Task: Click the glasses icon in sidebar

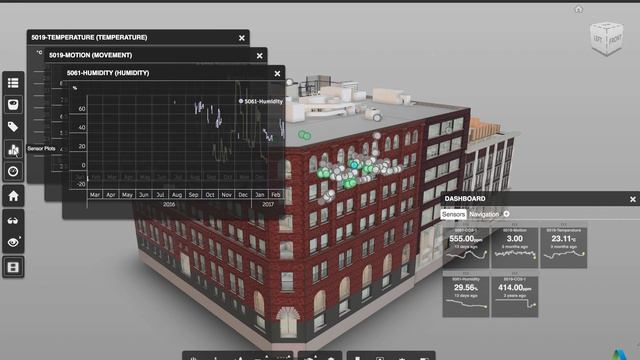Action: (13, 221)
